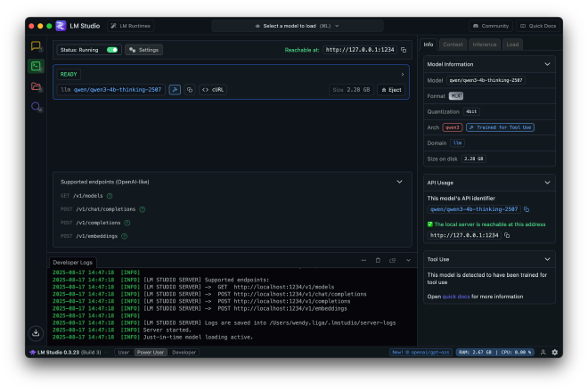The width and height of the screenshot is (588, 391).
Task: Switch to the Context tab
Action: 453,45
